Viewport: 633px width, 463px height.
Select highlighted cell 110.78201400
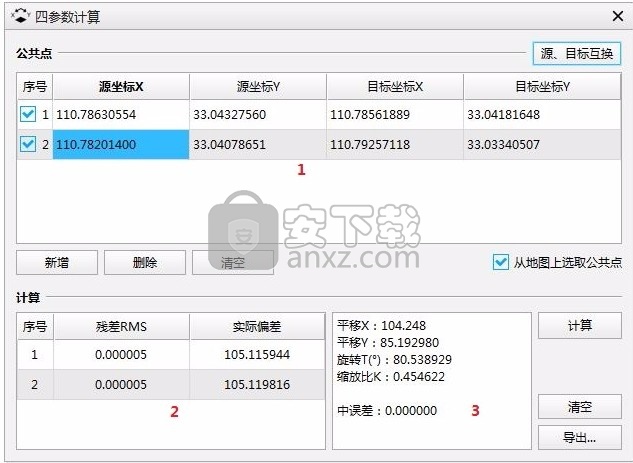point(121,145)
